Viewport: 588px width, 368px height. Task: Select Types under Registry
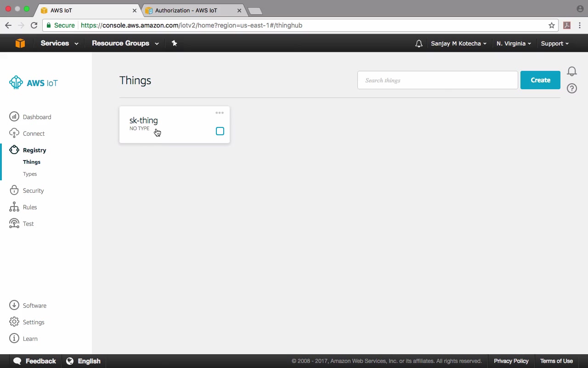point(30,174)
